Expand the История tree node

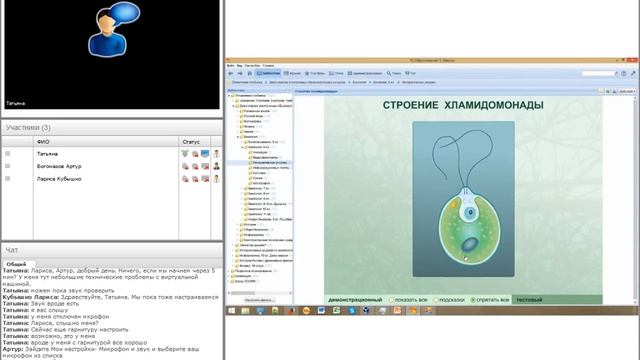click(x=238, y=224)
